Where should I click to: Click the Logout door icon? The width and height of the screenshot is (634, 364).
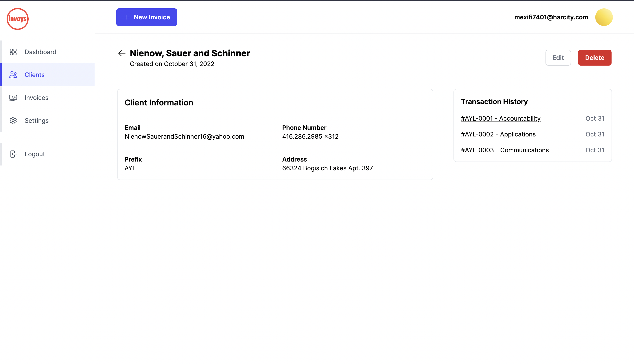[13, 154]
